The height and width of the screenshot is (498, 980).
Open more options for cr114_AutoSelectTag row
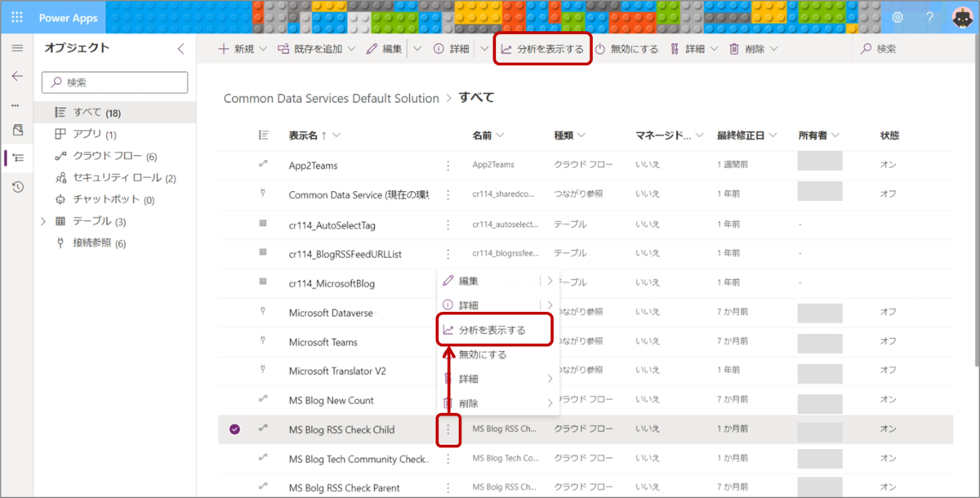pos(448,225)
